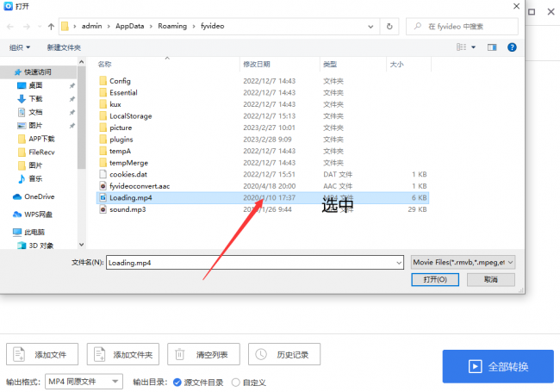Open pinned Pictures in the sidebar
Screen dimensions: 560x392
(x=35, y=125)
